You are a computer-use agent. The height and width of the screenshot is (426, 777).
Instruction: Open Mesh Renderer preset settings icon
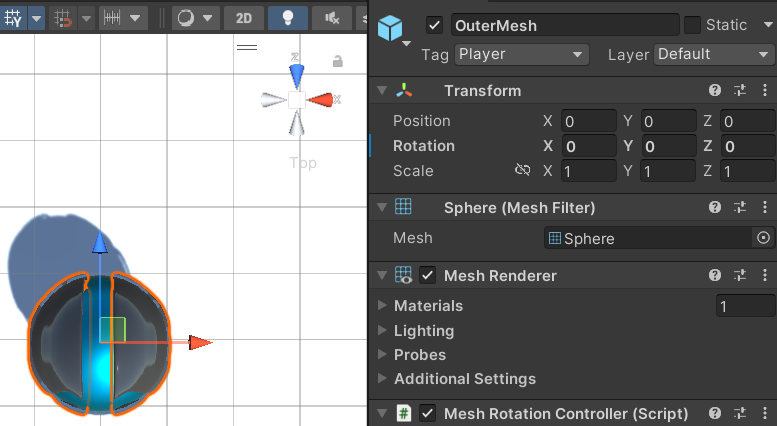[x=740, y=275]
